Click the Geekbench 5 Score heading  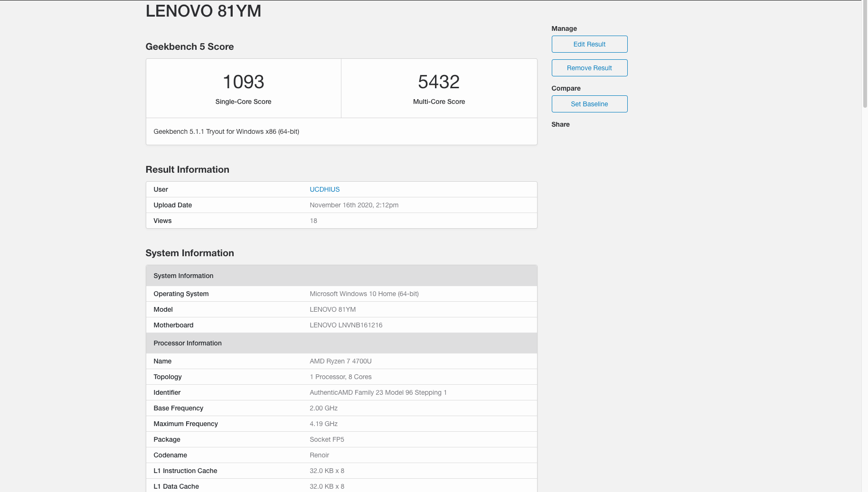point(189,46)
